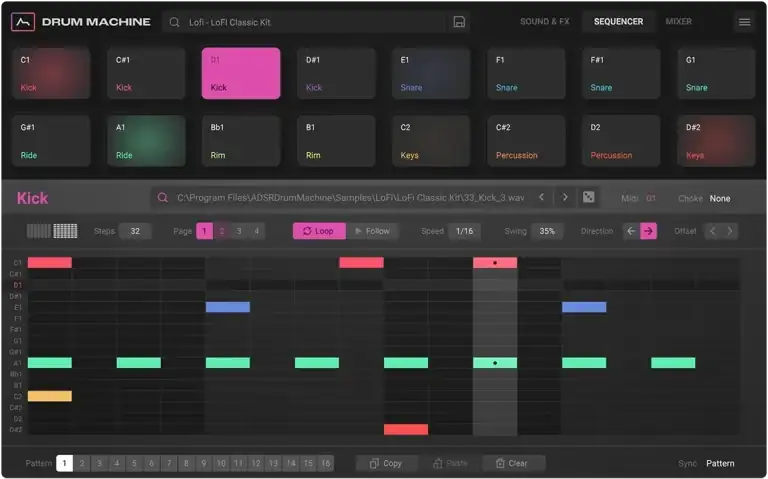Click the preset search magnifier icon
The width and height of the screenshot is (768, 479).
[x=174, y=22]
